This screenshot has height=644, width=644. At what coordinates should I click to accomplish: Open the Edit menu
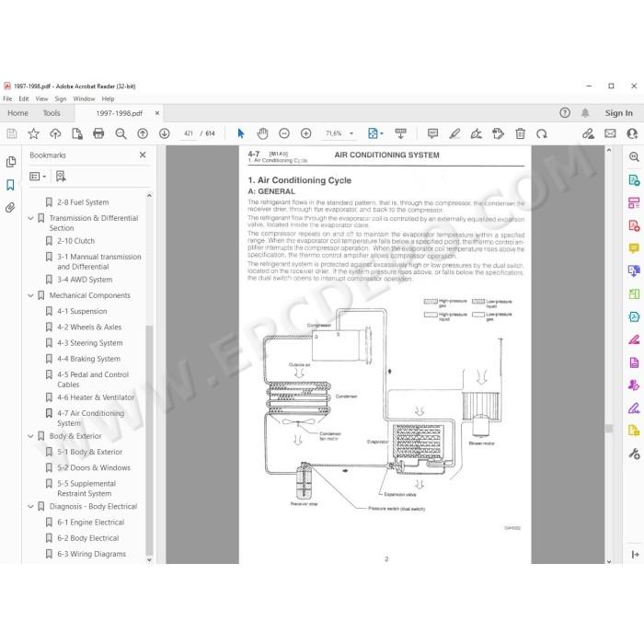pyautogui.click(x=24, y=99)
